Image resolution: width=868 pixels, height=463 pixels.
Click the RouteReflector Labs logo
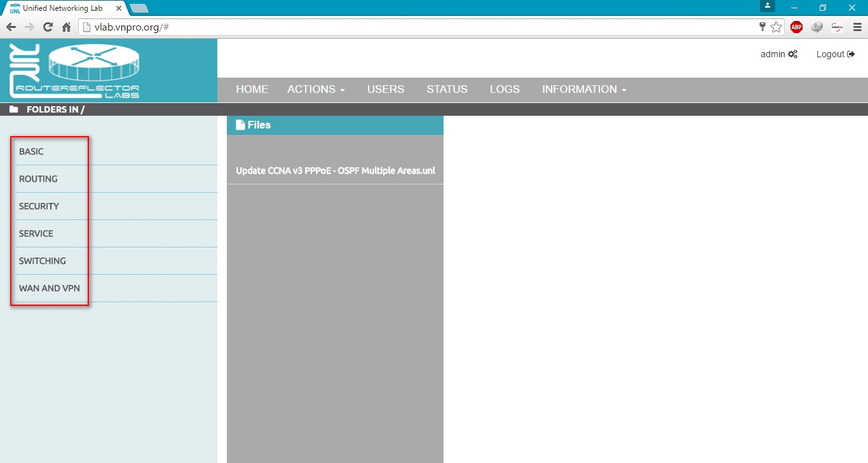point(75,71)
